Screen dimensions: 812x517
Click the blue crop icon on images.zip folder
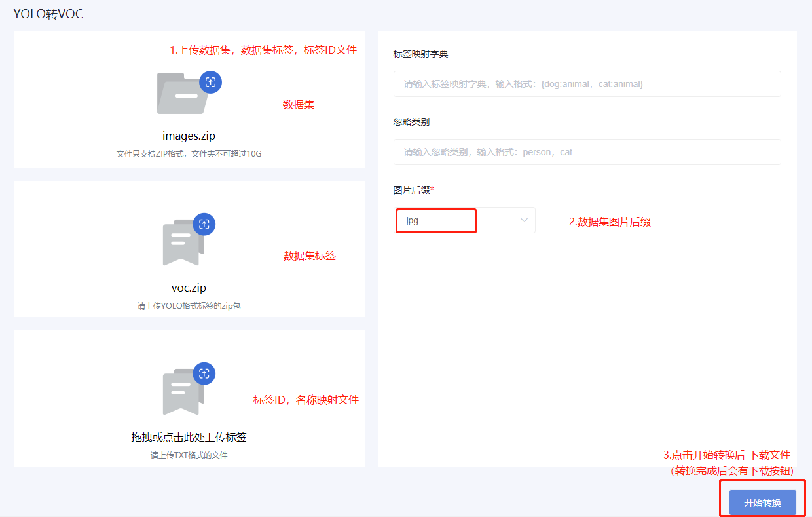[212, 82]
